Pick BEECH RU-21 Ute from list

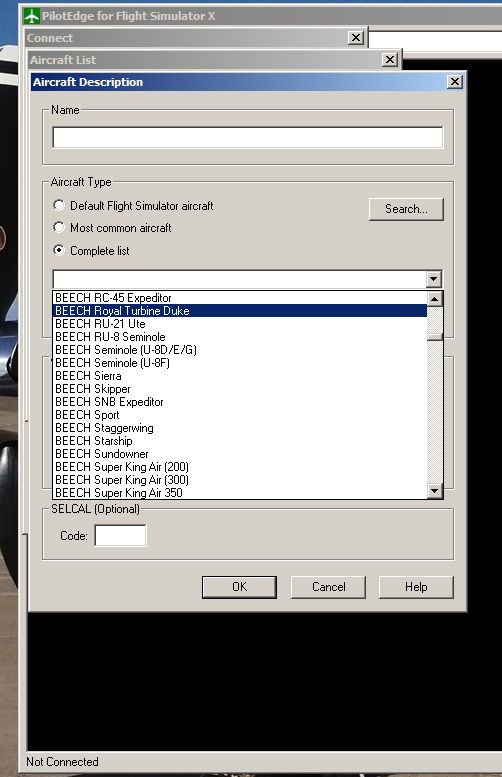pos(240,324)
